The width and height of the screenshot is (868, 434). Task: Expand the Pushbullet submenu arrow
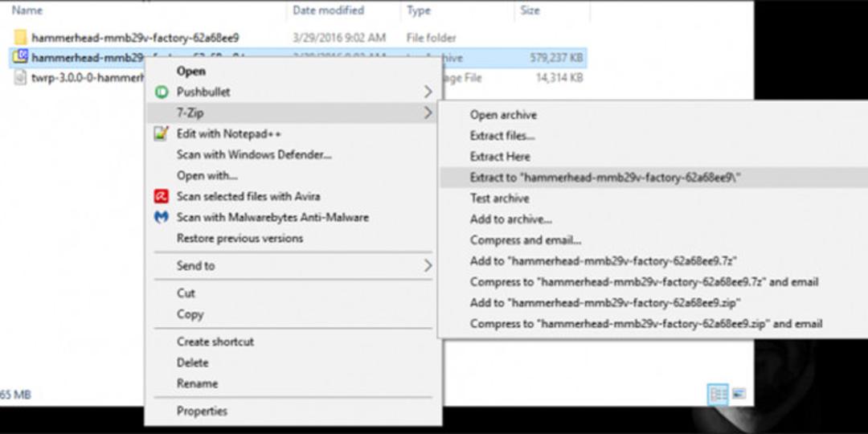click(x=428, y=92)
